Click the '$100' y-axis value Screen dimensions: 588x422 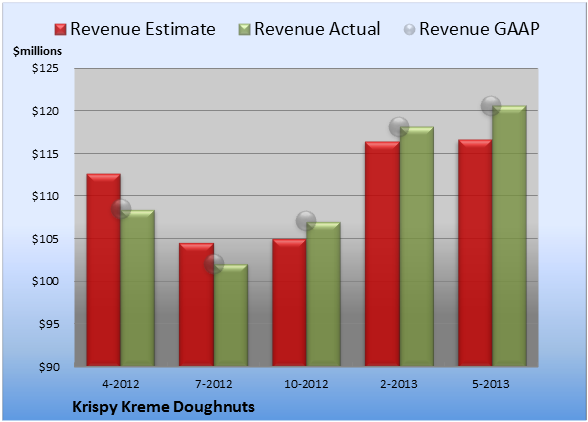tap(45, 281)
